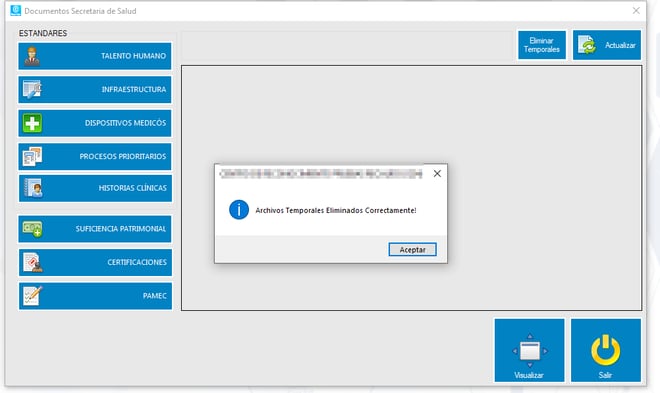
Task: Click the Actualizar button
Action: [607, 45]
